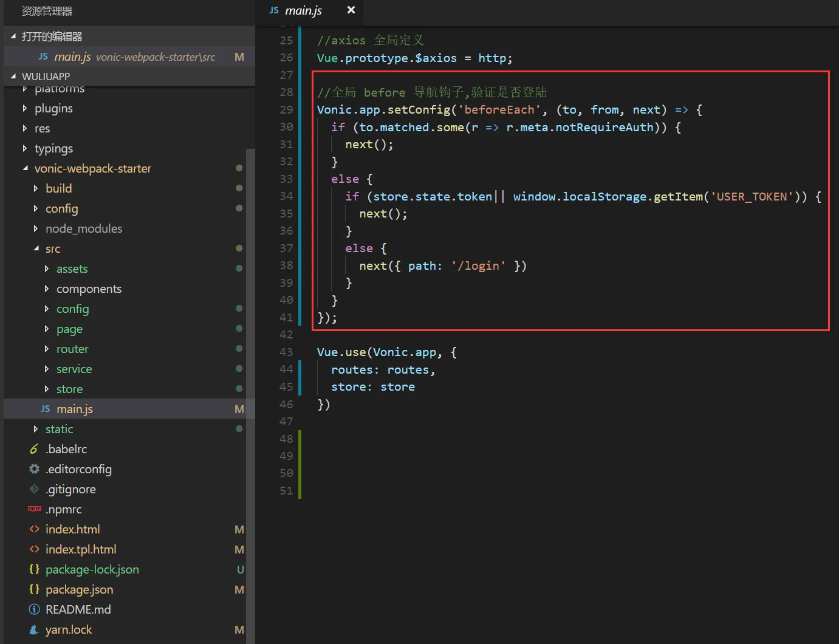This screenshot has height=644, width=839.
Task: Click Vue.prototype.$axios on line 26
Action: 387,58
